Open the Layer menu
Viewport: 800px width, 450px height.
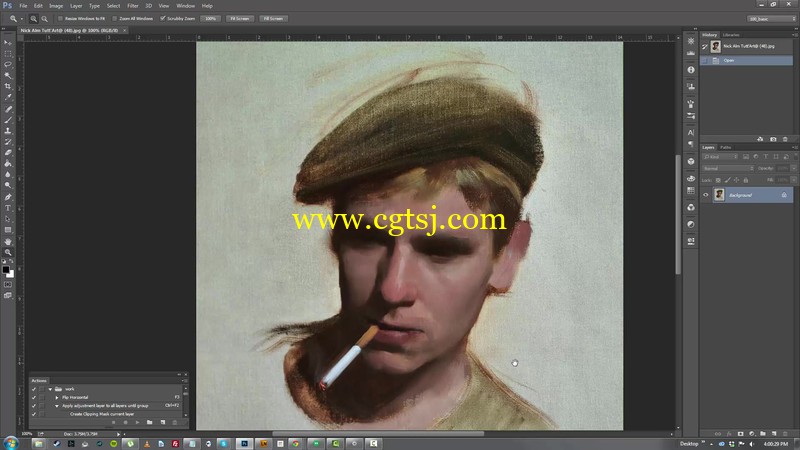click(x=76, y=6)
